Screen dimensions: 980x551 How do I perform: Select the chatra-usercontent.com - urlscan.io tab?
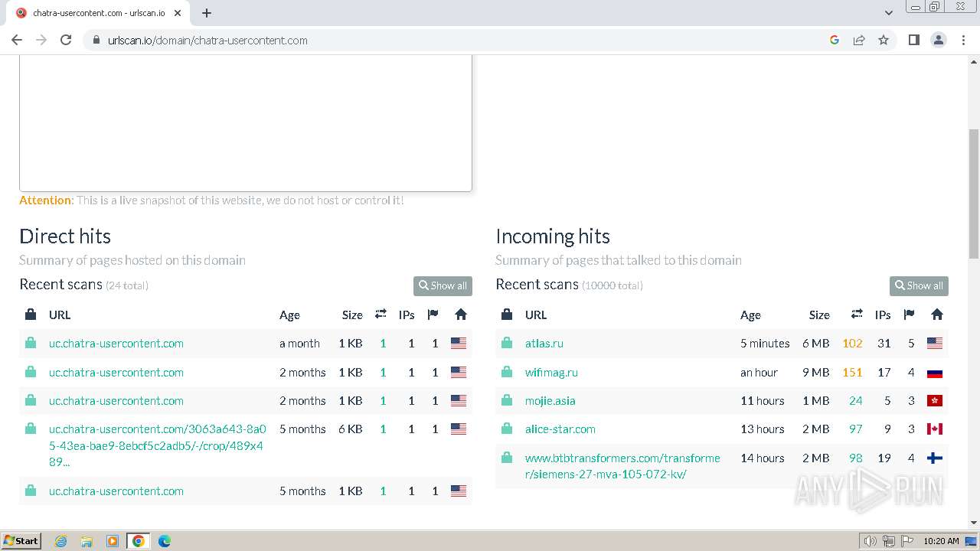[x=98, y=13]
